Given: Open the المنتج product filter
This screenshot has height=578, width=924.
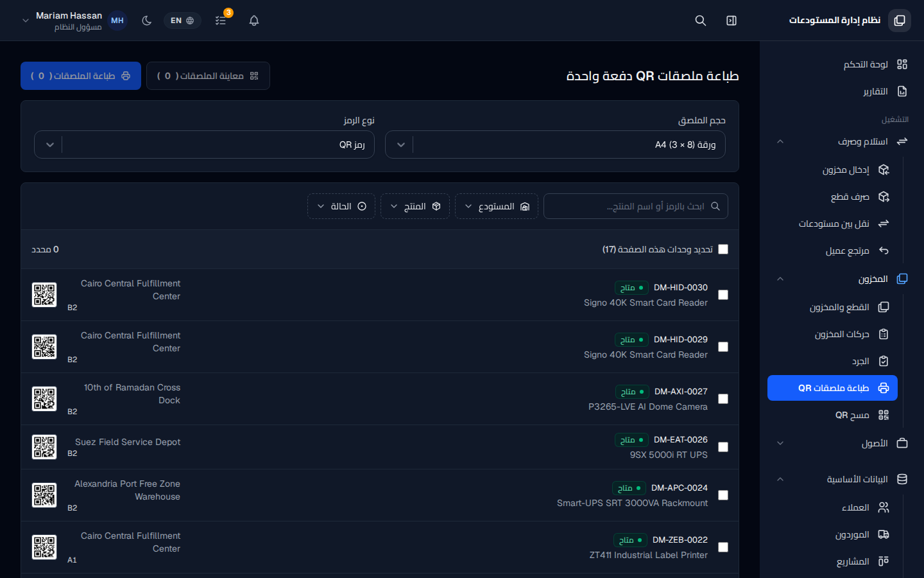Looking at the screenshot, I should (415, 206).
